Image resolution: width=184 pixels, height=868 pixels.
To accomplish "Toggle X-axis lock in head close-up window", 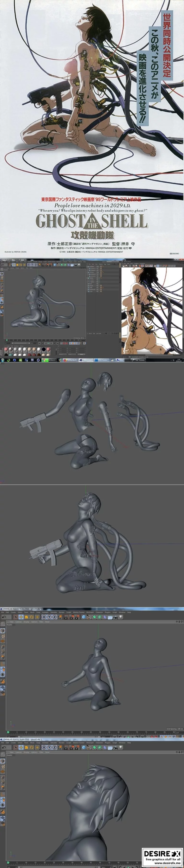I will (44, 747).
